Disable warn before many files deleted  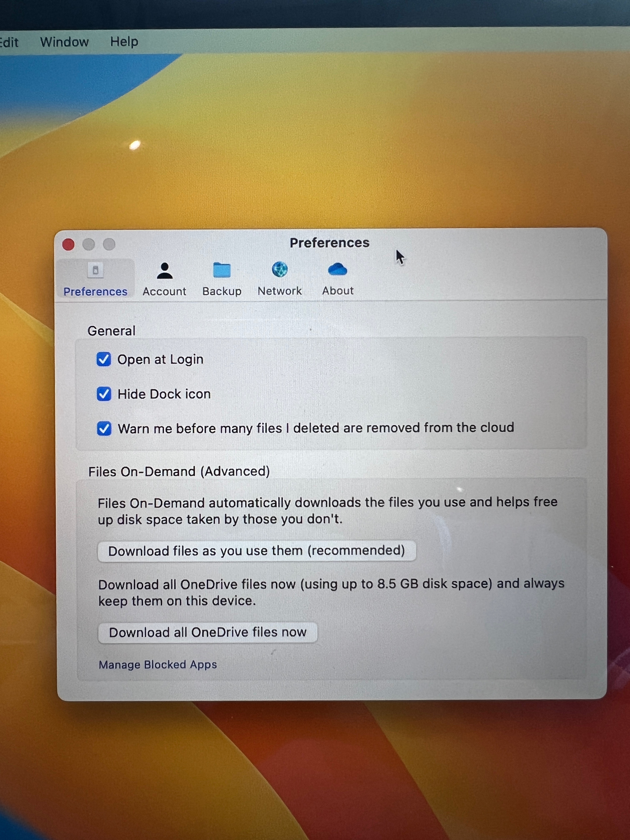point(104,429)
